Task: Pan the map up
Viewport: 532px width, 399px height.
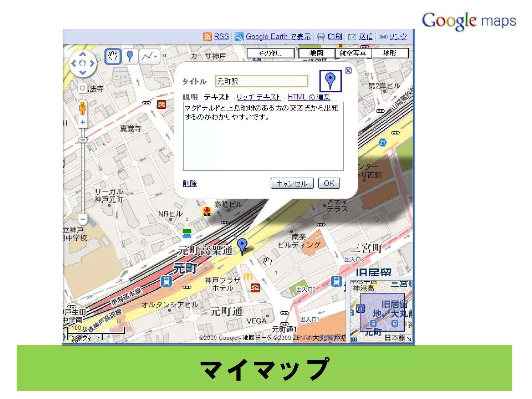Action: point(83,54)
